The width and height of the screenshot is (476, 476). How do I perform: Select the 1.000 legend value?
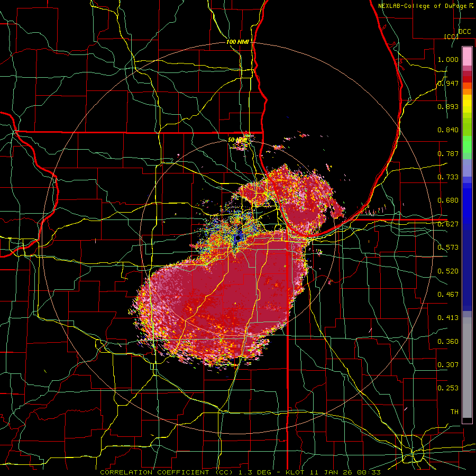448,59
